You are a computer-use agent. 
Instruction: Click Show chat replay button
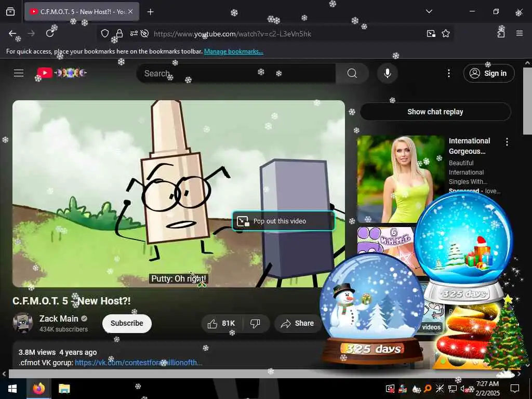pyautogui.click(x=435, y=112)
